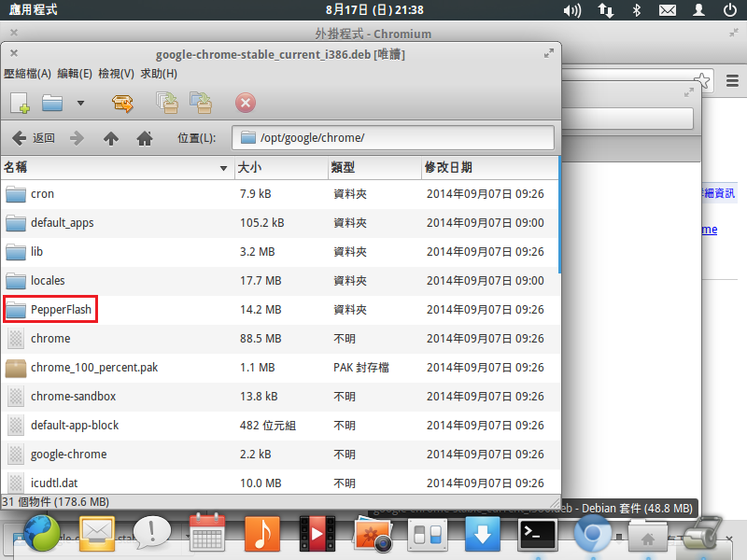
Task: Click the file list vertical scrollbar
Action: click(x=559, y=215)
